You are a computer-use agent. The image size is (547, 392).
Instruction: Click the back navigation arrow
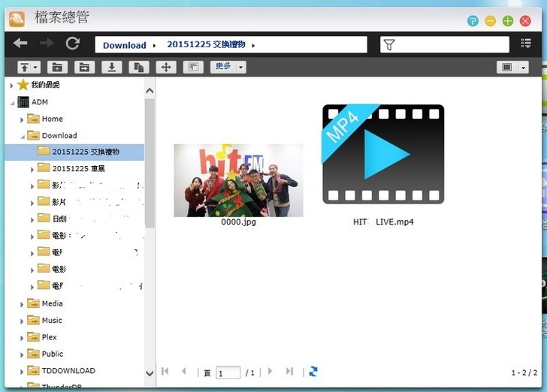pyautogui.click(x=20, y=44)
